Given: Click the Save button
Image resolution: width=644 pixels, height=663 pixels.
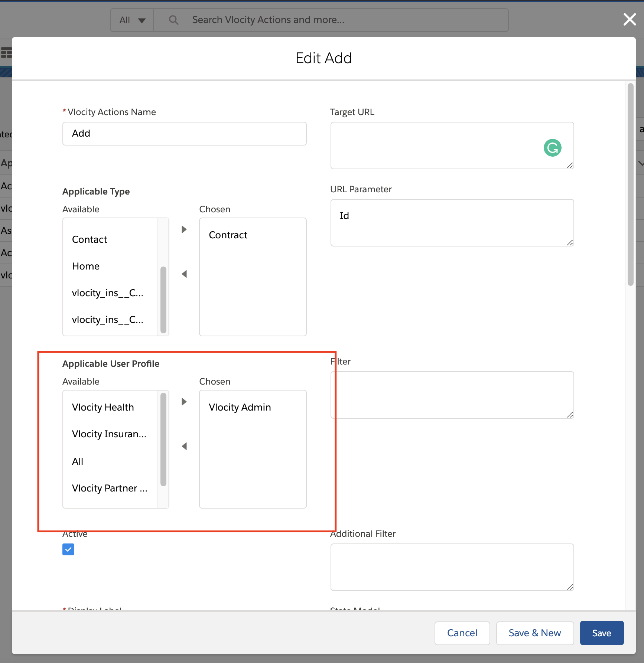Looking at the screenshot, I should (602, 633).
